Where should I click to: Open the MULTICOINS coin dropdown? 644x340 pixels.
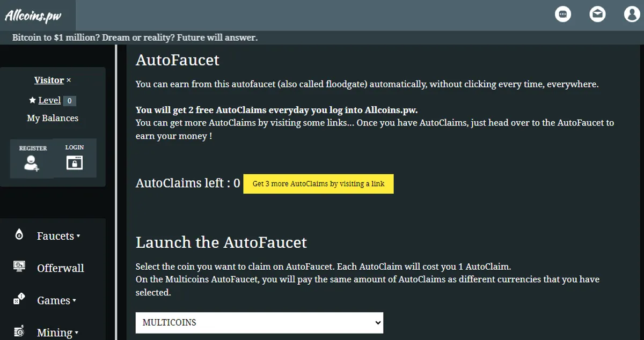coord(259,322)
